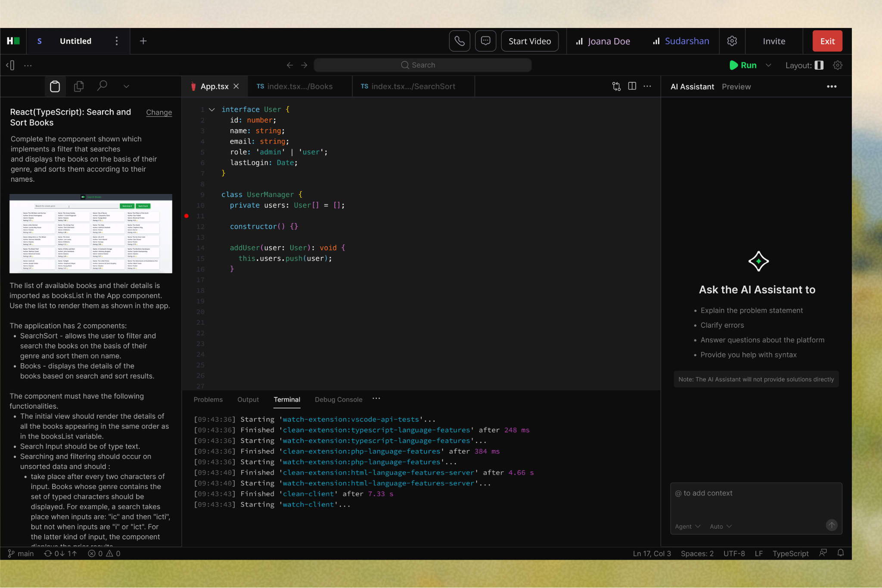Screen dimensions: 882x588
Task: Toggle the Layout split view button
Action: pyautogui.click(x=819, y=65)
